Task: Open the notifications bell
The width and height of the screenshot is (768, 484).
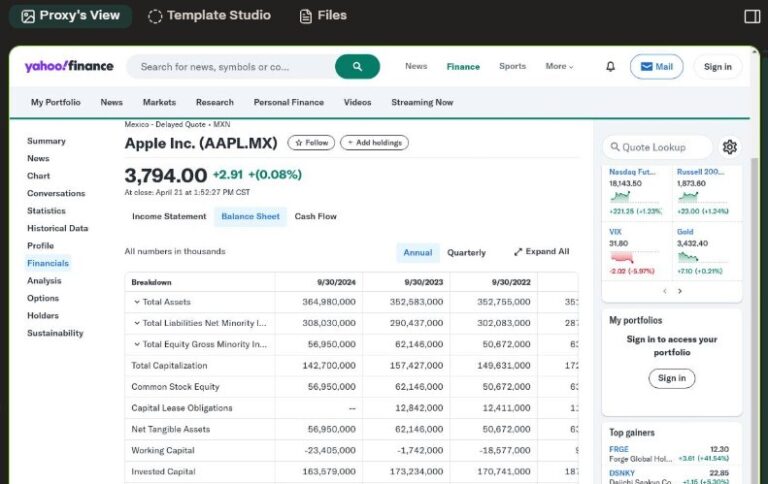Action: click(610, 67)
